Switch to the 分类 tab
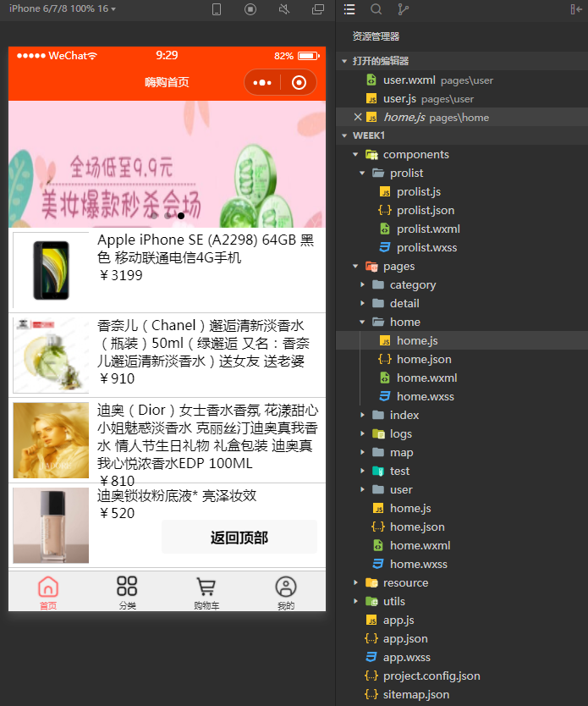Image resolution: width=588 pixels, height=706 pixels. tap(127, 593)
